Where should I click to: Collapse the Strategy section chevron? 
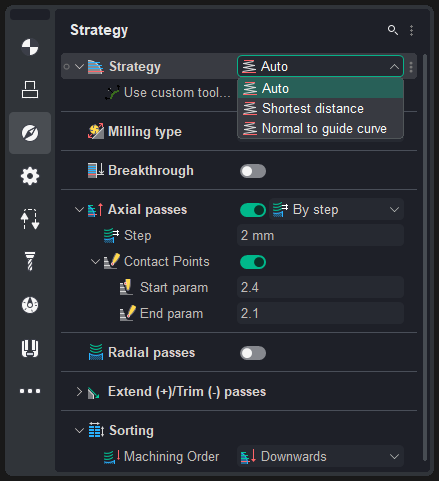(79, 66)
